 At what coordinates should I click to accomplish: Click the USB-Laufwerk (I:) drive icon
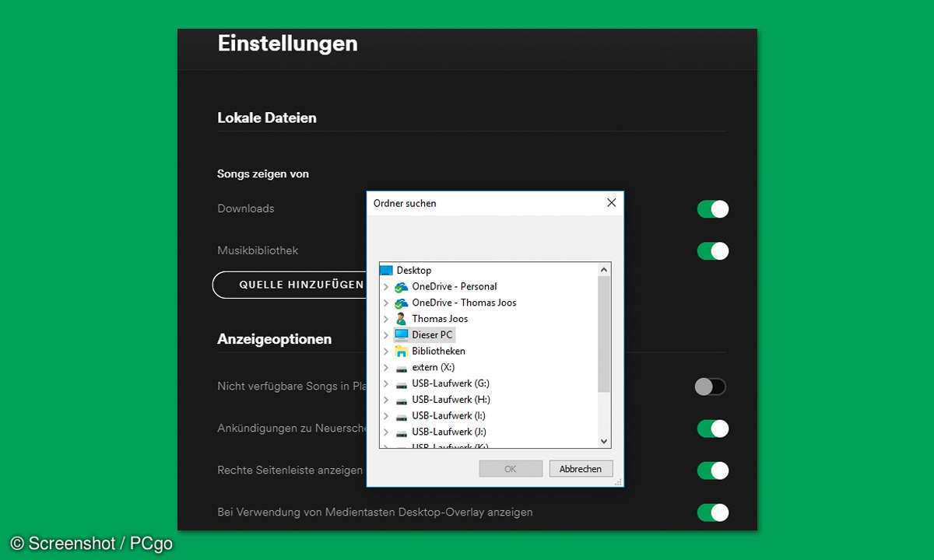point(402,416)
